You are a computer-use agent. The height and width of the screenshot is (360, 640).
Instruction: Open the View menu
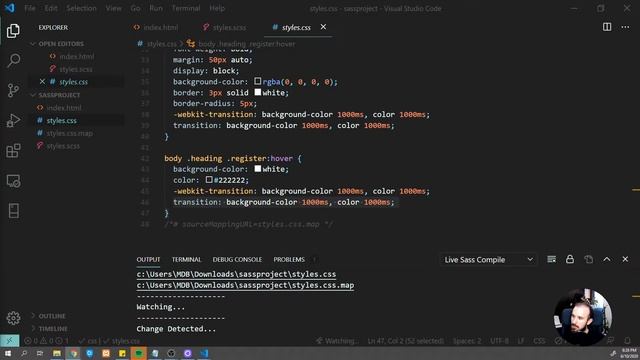click(x=113, y=8)
